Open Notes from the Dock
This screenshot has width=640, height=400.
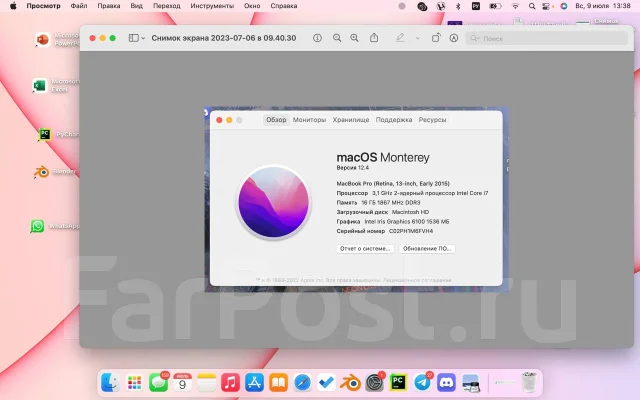(207, 382)
